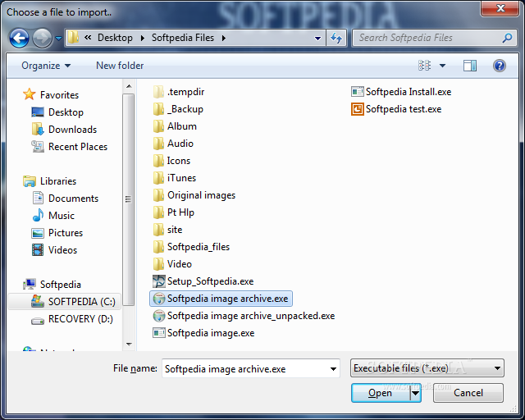Click the Cancel button

click(x=468, y=393)
